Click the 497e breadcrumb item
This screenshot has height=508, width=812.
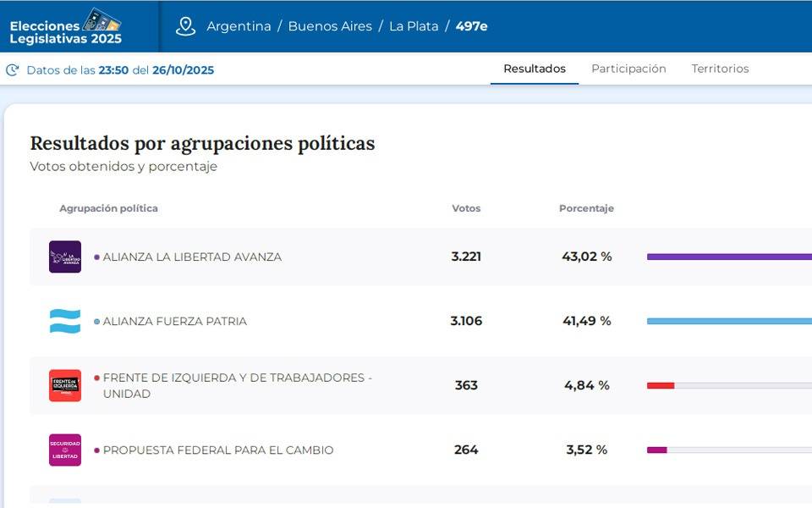pos(471,26)
